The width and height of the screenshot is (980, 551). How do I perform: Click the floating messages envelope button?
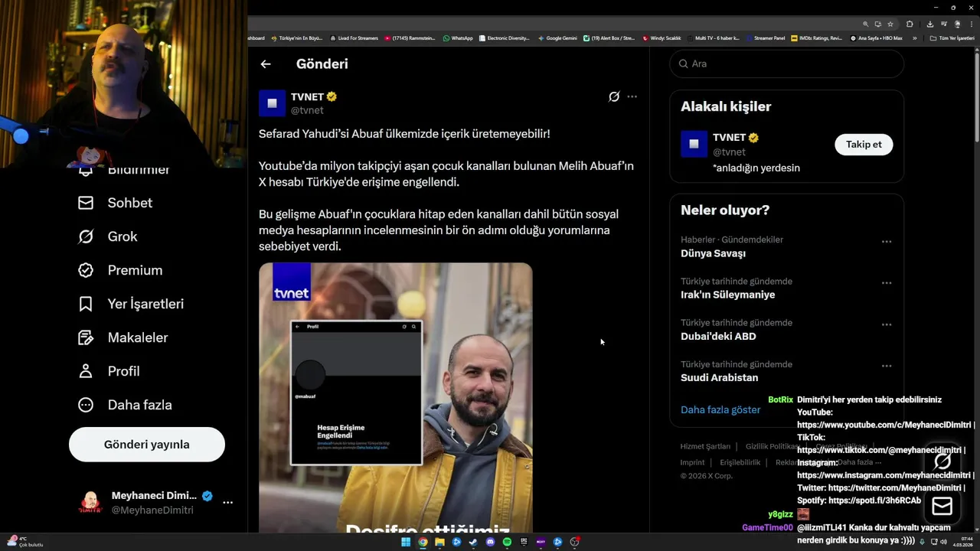click(x=942, y=506)
